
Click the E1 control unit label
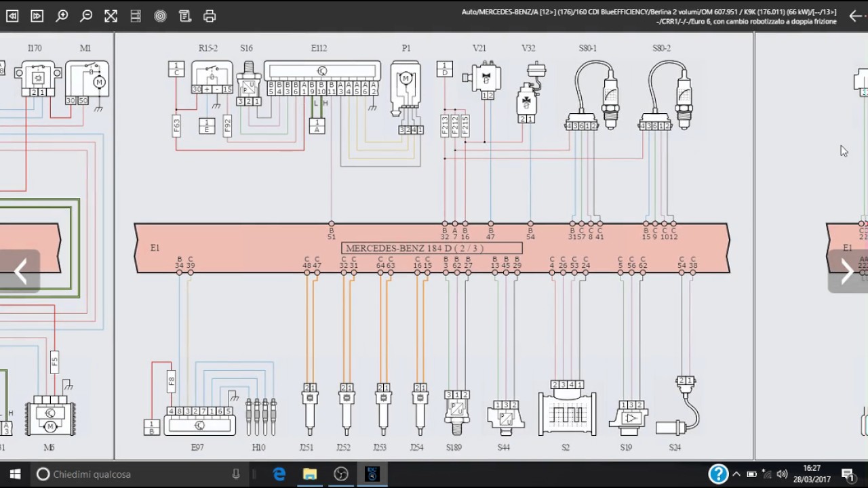click(x=155, y=248)
